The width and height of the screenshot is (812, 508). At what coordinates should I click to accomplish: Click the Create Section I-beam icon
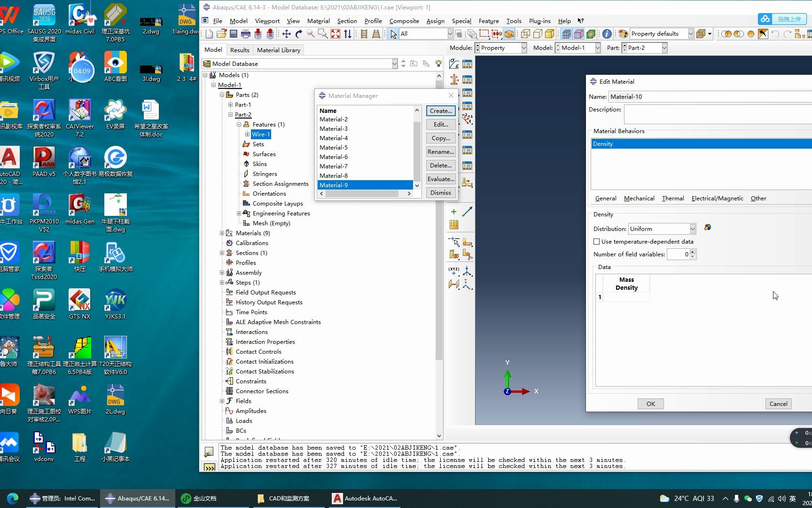[x=454, y=79]
